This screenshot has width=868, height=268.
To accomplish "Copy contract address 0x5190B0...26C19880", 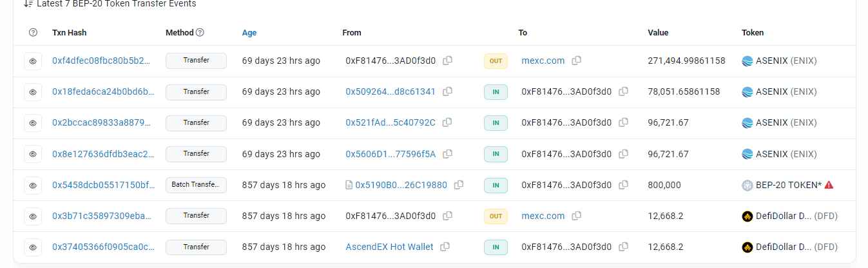I will click(x=459, y=185).
